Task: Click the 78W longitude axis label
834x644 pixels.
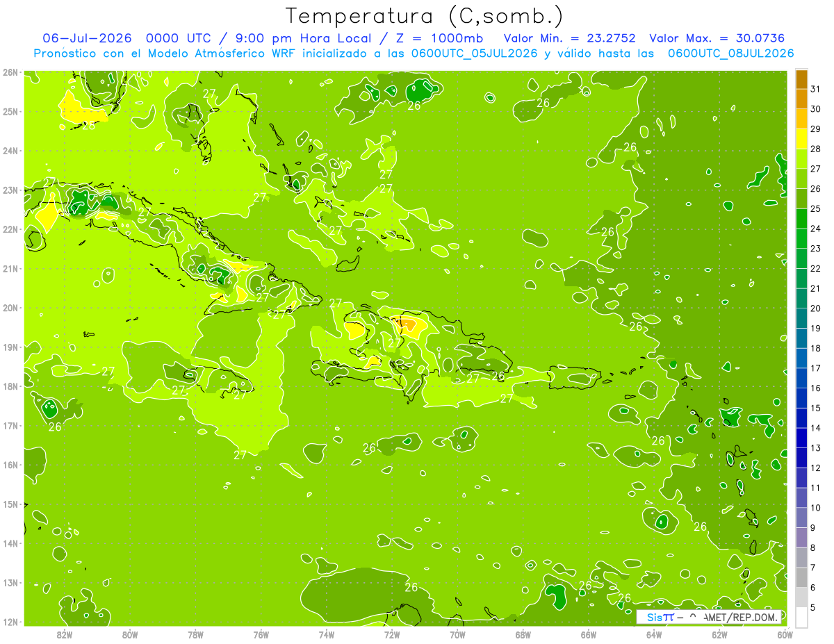Action: (195, 634)
